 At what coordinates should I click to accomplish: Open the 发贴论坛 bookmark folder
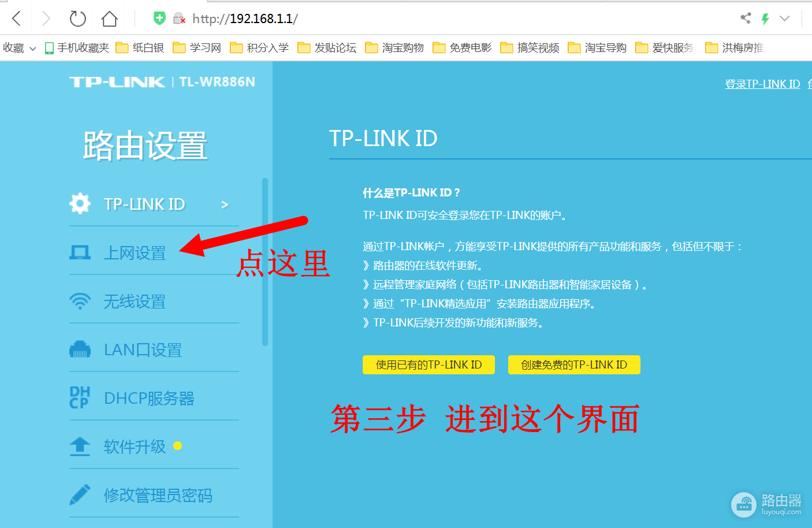click(327, 48)
